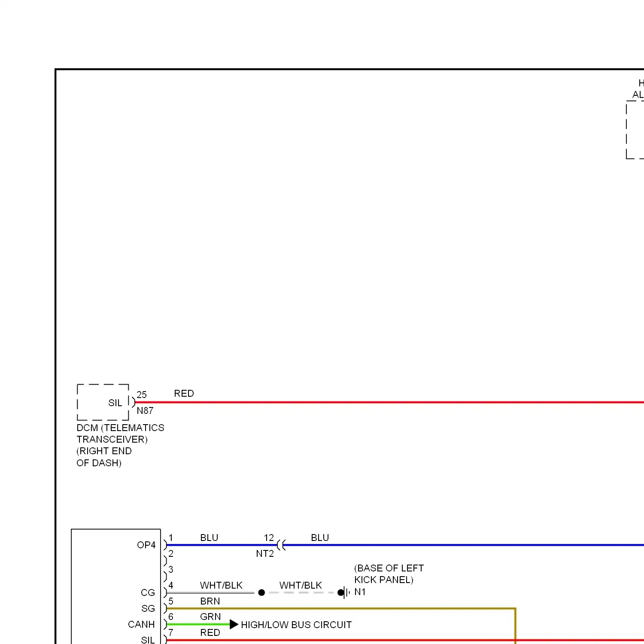
Task: Click pin number 25 at the DCM connector
Action: point(142,394)
